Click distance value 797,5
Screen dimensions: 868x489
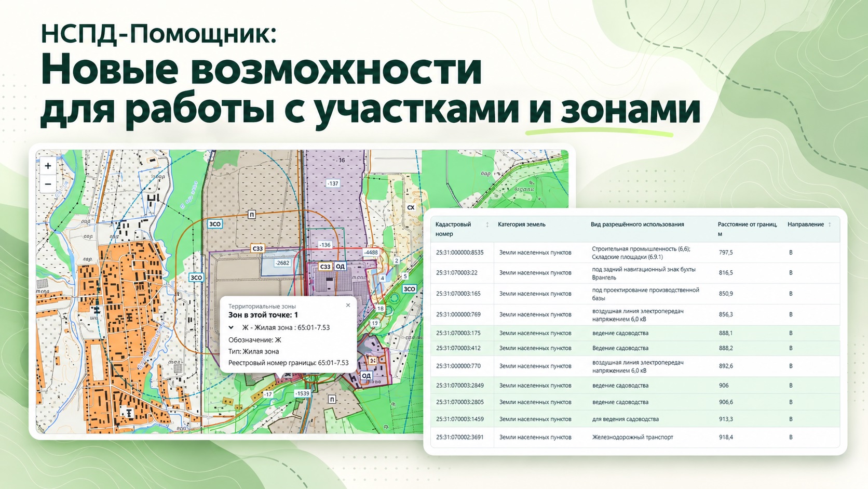(x=726, y=253)
